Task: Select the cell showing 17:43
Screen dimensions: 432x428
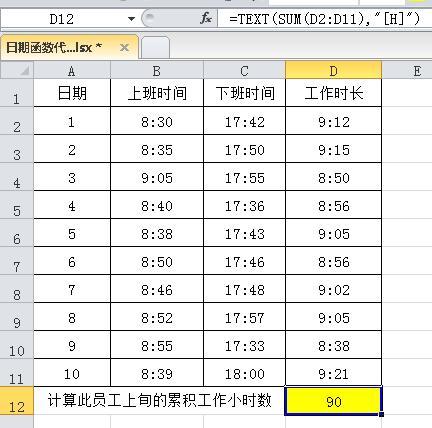Action: click(245, 233)
